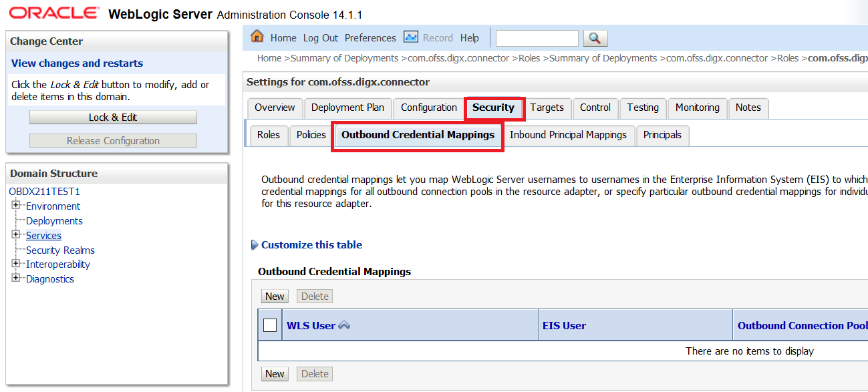The width and height of the screenshot is (868, 392).
Task: Click the Lock & Edit button
Action: click(113, 118)
